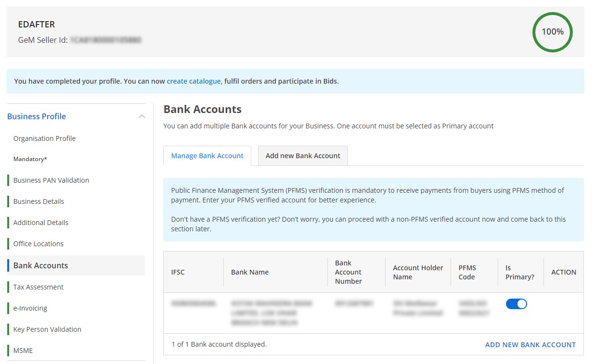Collapse the Business Profile section chevron
Image resolution: width=595 pixels, height=364 pixels.
(x=142, y=116)
